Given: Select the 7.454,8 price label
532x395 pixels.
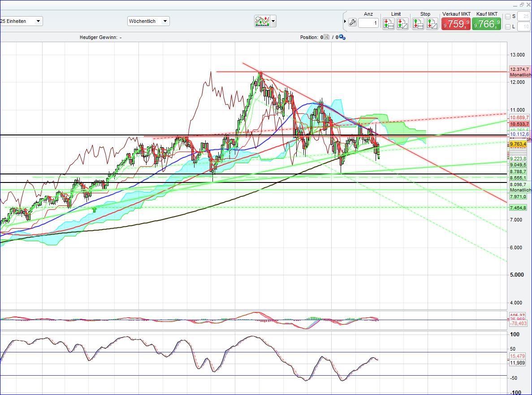Looking at the screenshot, I should (x=518, y=208).
